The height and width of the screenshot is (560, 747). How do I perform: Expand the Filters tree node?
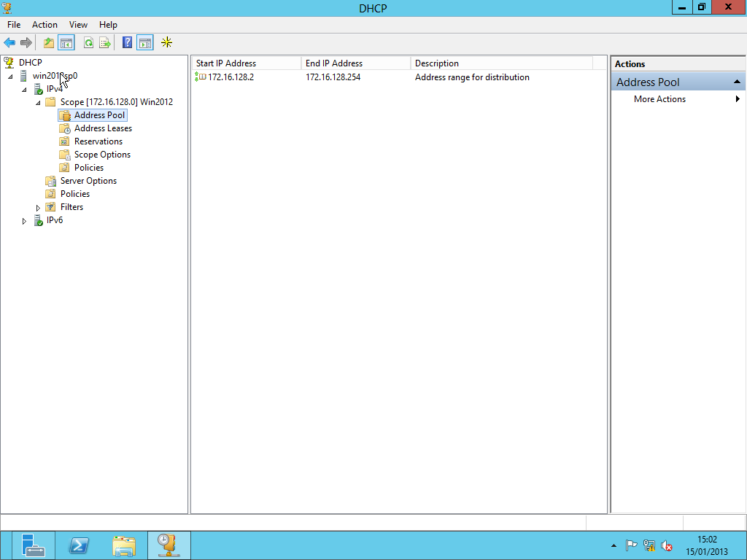pyautogui.click(x=38, y=208)
